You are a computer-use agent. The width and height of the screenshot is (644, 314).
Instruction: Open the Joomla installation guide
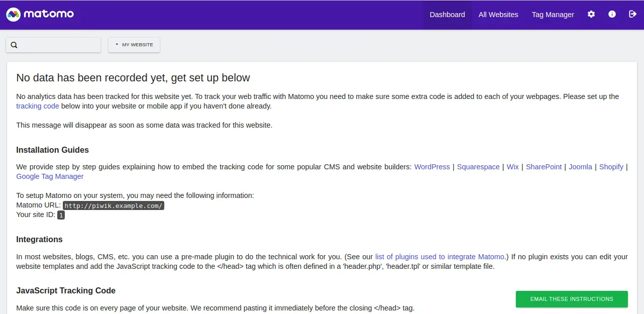pos(580,167)
